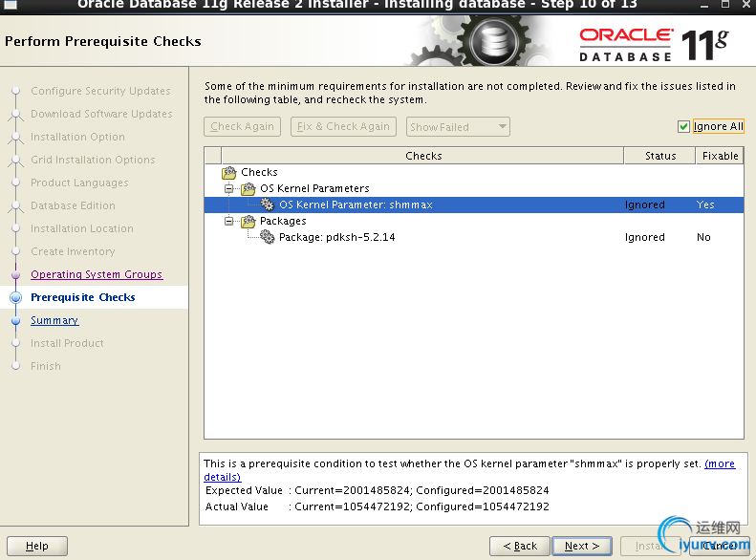Viewport: 756px width, 560px height.
Task: Click the Fix & Check Again button
Action: point(343,127)
